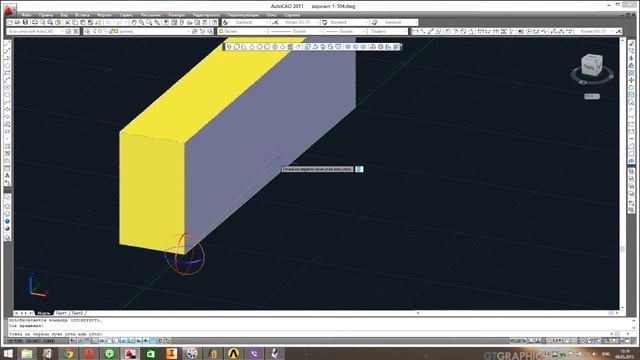Click the Pan hand icon
Image resolution: width=640 pixels, height=360 pixels.
(134, 22)
